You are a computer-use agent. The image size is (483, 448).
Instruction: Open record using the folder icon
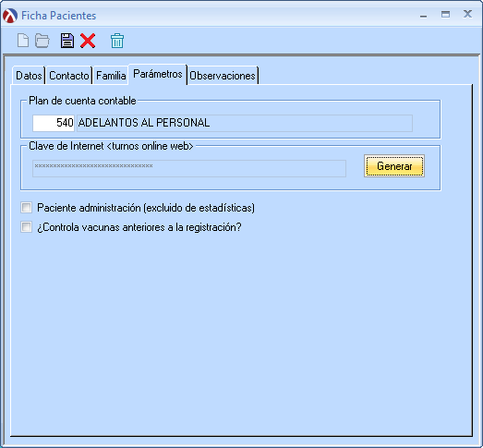pos(42,41)
